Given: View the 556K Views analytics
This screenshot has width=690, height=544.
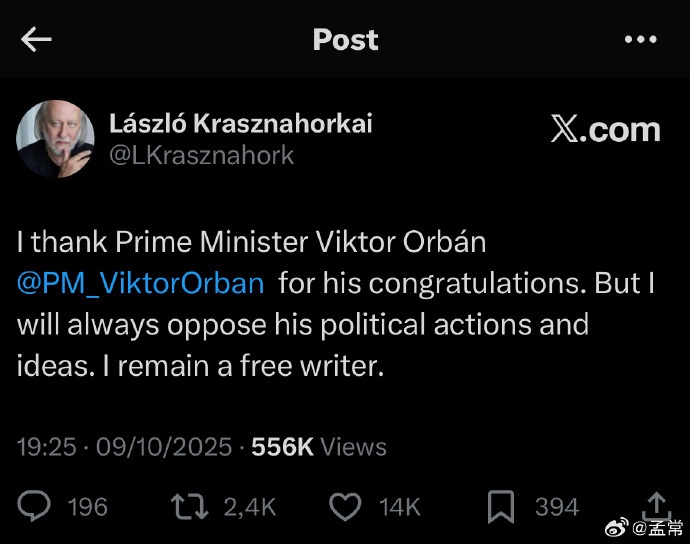Looking at the screenshot, I should 318,446.
